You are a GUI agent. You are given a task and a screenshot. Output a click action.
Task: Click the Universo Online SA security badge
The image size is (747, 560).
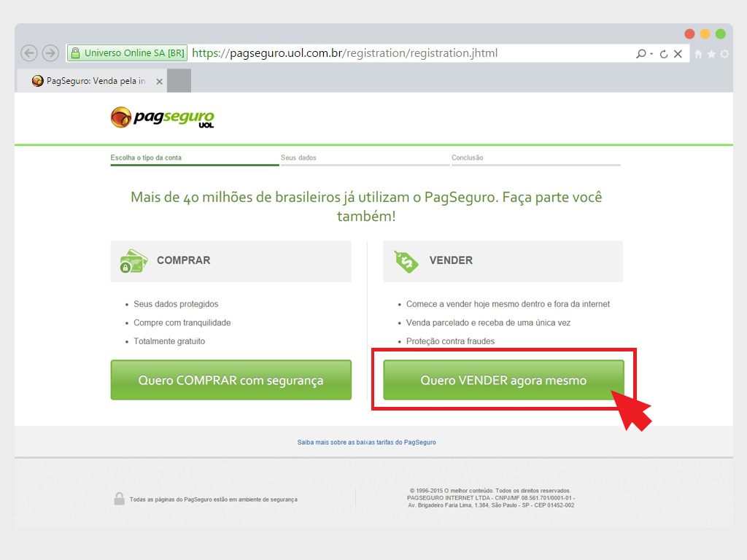pyautogui.click(x=128, y=53)
